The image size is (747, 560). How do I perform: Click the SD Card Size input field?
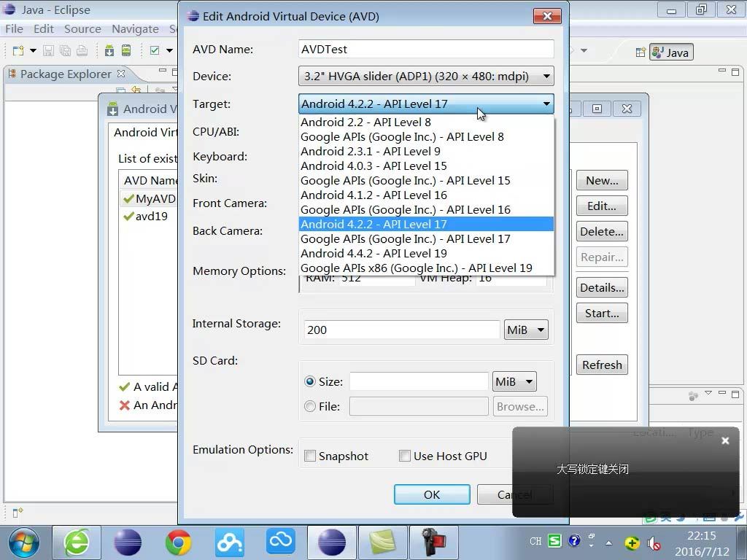419,381
